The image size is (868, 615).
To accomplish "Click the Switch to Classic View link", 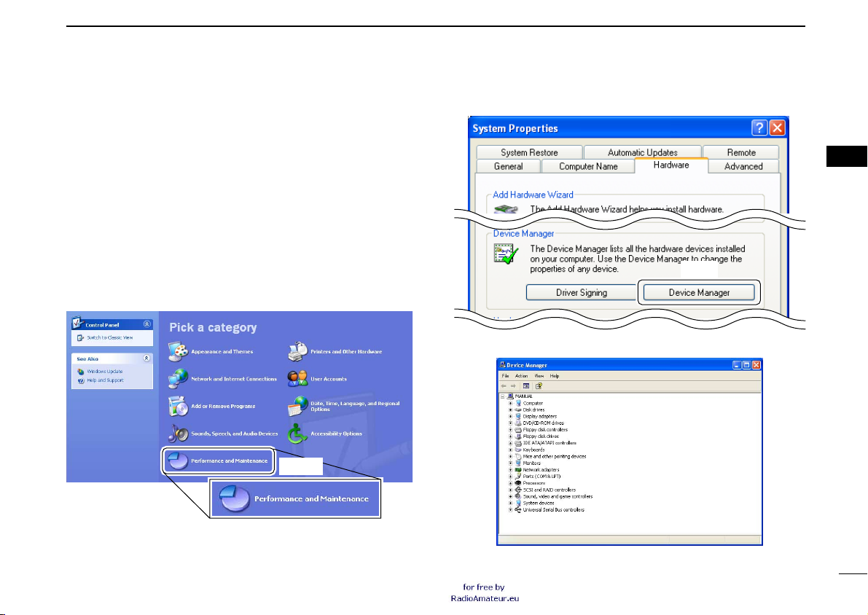I will [x=109, y=337].
